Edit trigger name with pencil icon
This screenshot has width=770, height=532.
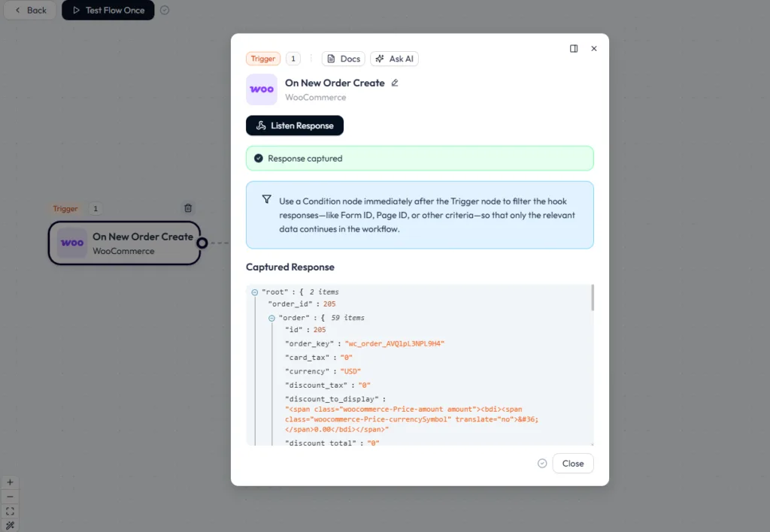(x=394, y=83)
